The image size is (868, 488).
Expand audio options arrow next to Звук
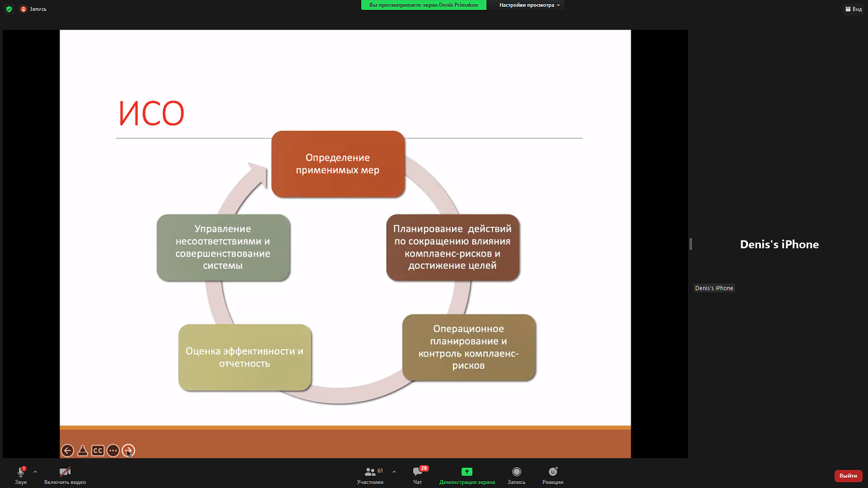click(35, 472)
